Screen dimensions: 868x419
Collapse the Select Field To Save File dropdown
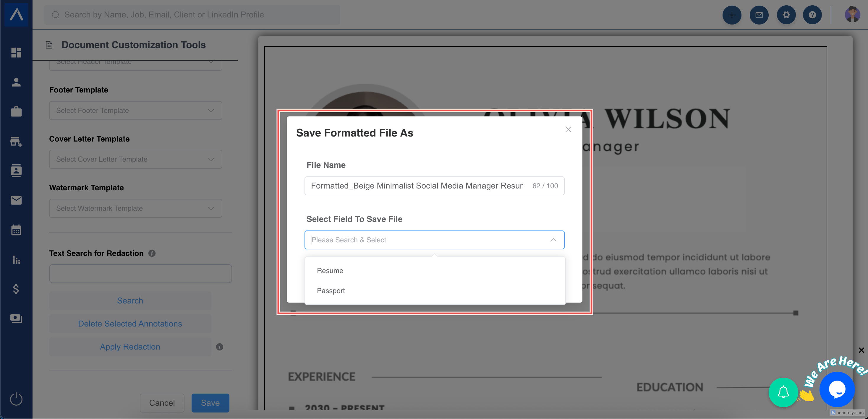[x=553, y=240]
